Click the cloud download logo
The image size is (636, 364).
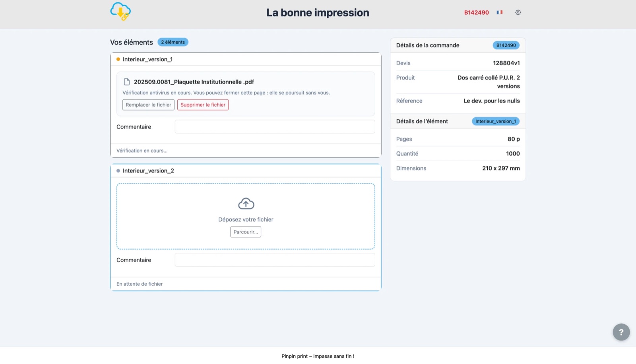point(120,12)
